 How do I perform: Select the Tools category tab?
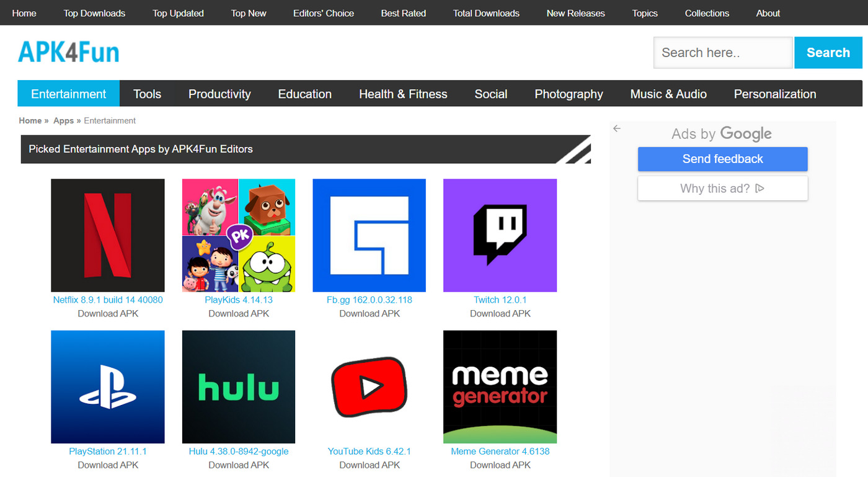[147, 94]
